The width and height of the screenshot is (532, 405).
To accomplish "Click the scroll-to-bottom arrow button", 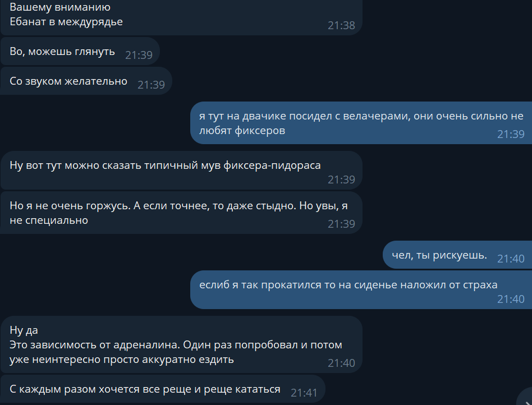I will tap(526, 399).
